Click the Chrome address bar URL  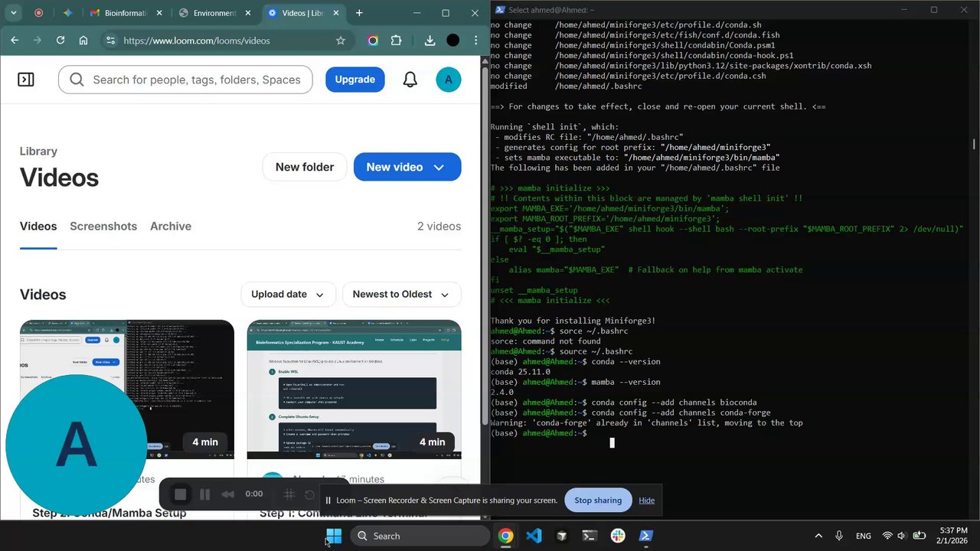pyautogui.click(x=197, y=41)
